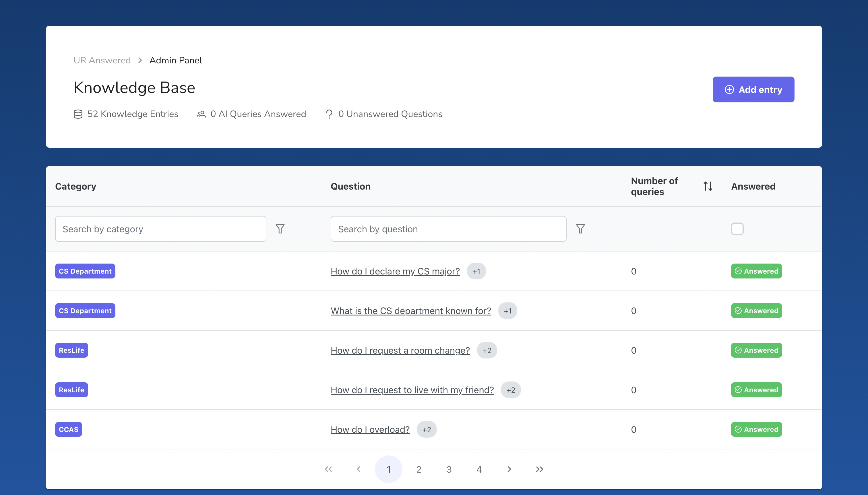The image size is (868, 495).
Task: Focus the Search by question field
Action: (448, 229)
